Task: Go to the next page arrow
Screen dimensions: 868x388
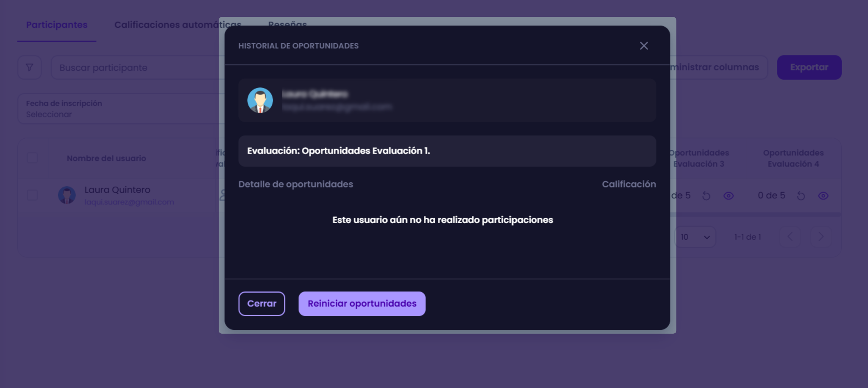Action: [x=821, y=237]
